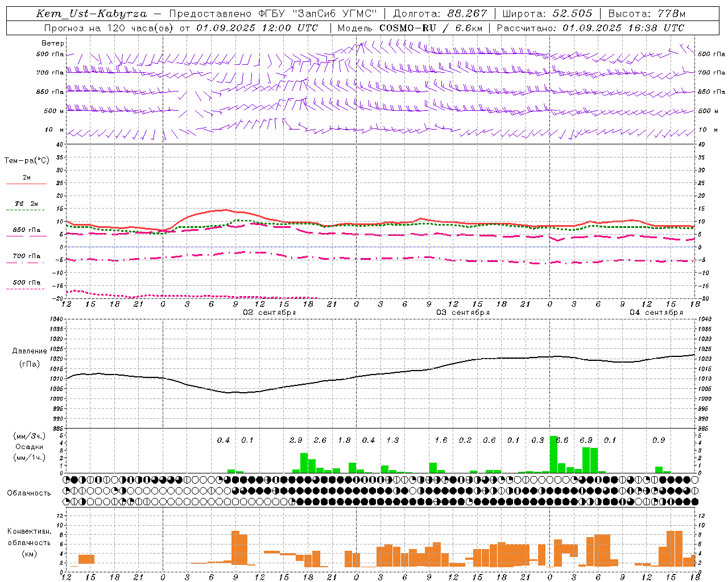Click the date label 02 сентября
The height and width of the screenshot is (582, 728).
point(270,313)
